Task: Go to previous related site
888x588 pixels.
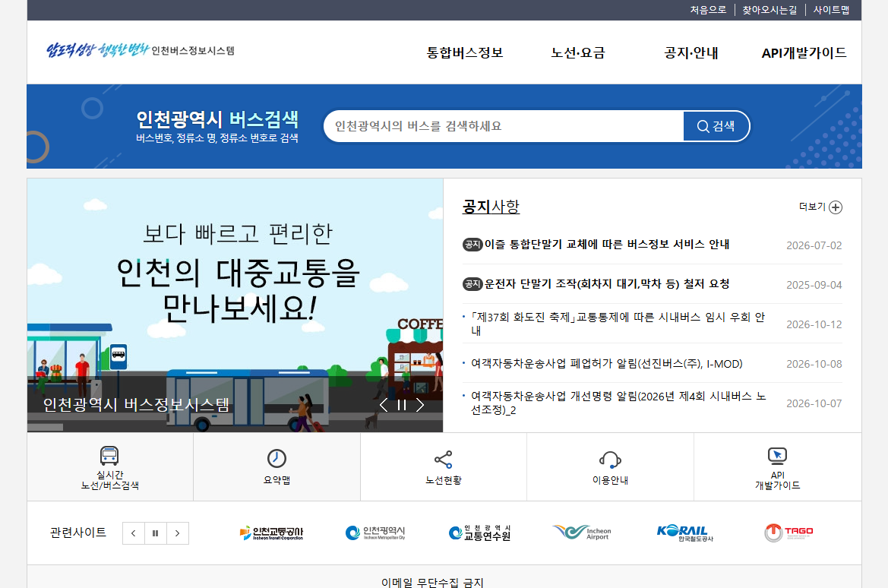Action: click(134, 533)
